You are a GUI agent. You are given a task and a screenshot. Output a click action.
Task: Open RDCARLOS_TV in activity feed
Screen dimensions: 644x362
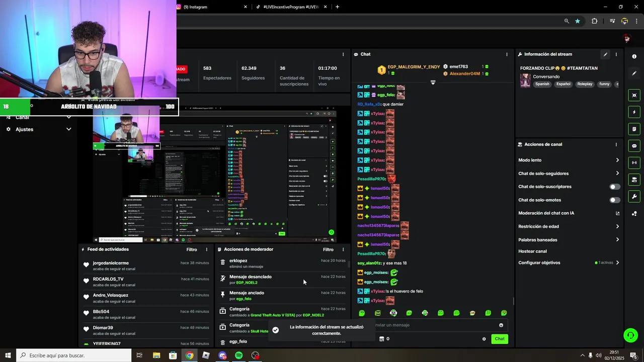click(108, 279)
